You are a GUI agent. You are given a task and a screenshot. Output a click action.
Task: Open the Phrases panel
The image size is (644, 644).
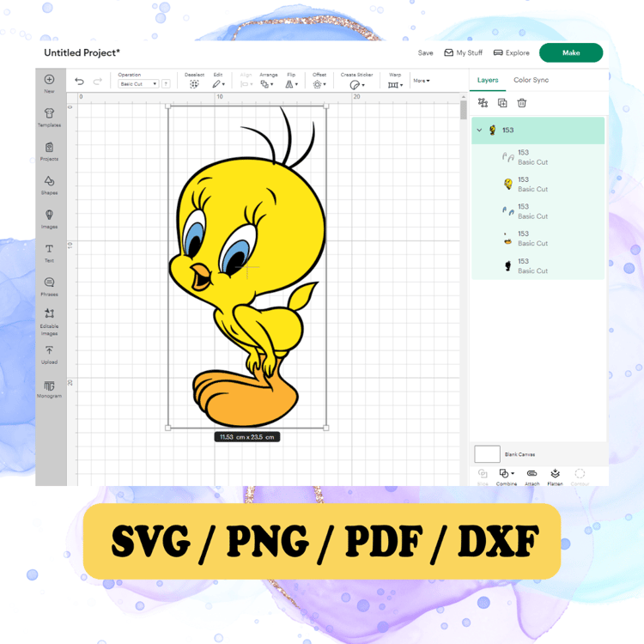[x=49, y=286]
